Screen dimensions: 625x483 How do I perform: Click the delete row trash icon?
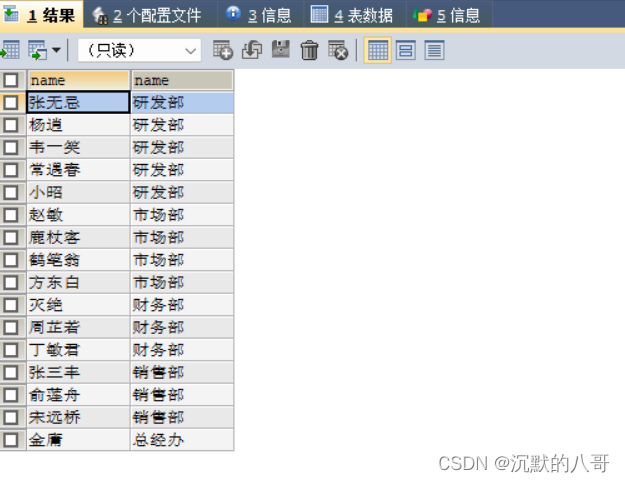click(x=309, y=50)
